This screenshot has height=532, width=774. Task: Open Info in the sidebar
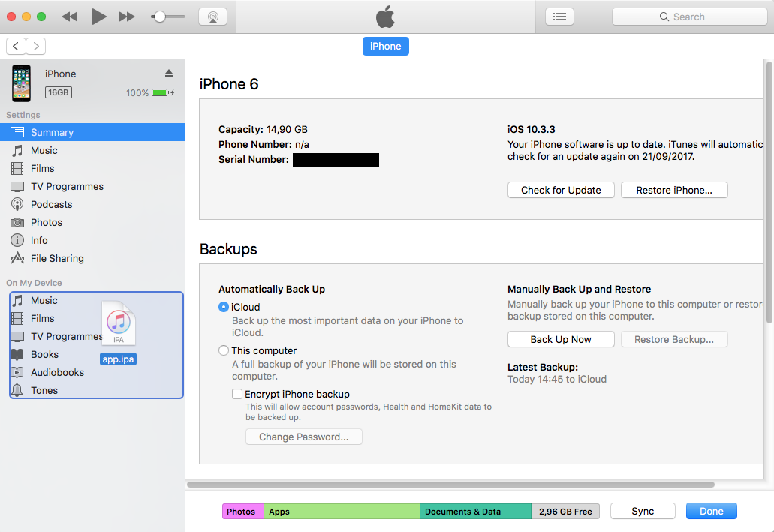click(92, 240)
